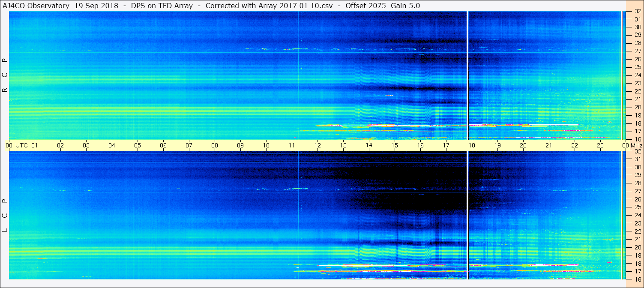Click the 06 hour tick label
Screen dimensions: 644x288
coord(163,145)
